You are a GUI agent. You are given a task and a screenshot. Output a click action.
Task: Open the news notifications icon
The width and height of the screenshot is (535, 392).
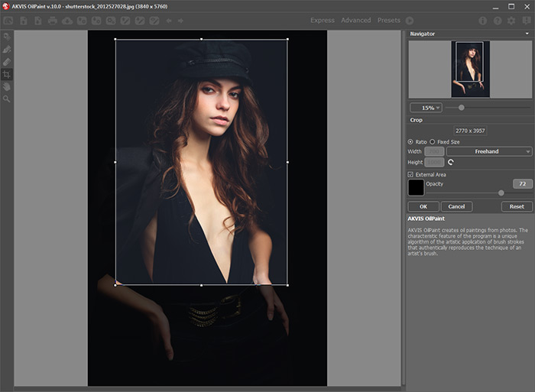point(527,21)
